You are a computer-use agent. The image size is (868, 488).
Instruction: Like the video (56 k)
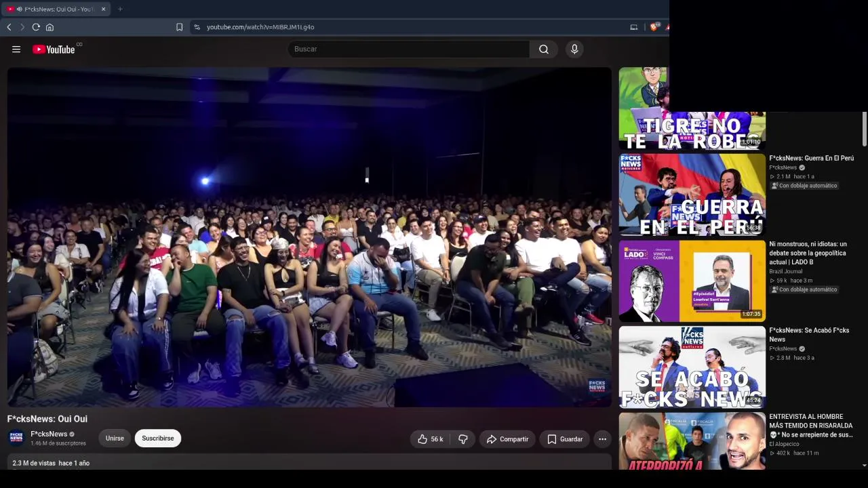point(431,439)
